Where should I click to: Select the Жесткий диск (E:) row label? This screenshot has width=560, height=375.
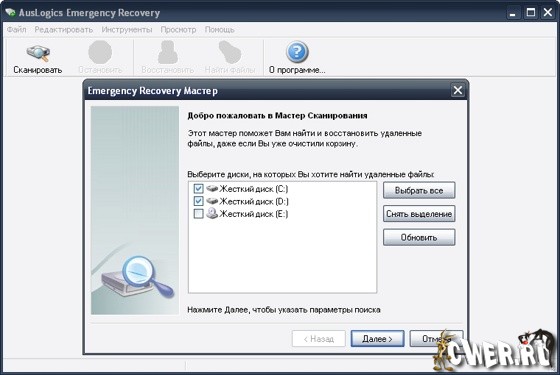click(254, 214)
